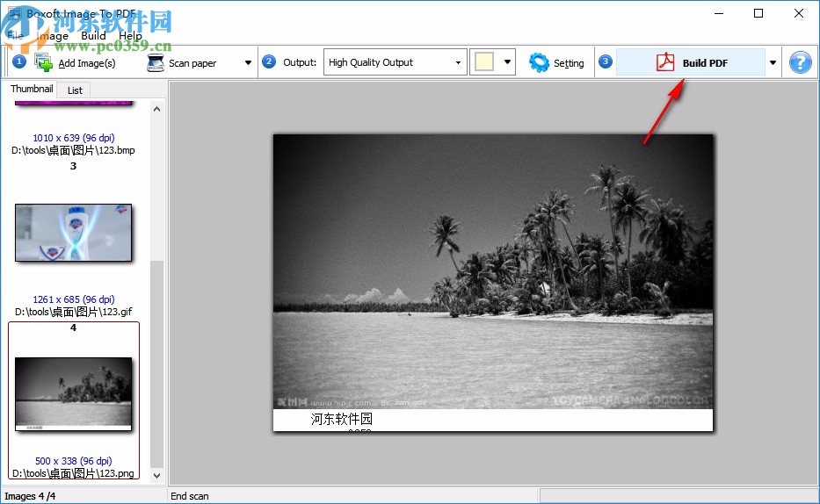Open the Help menu
This screenshot has width=820, height=504.
(130, 36)
